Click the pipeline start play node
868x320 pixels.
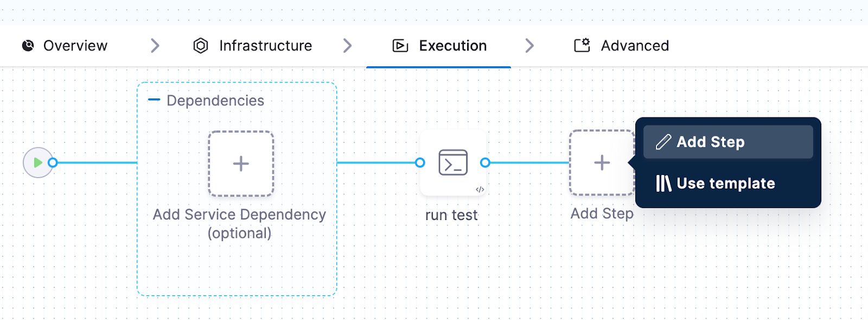37,162
